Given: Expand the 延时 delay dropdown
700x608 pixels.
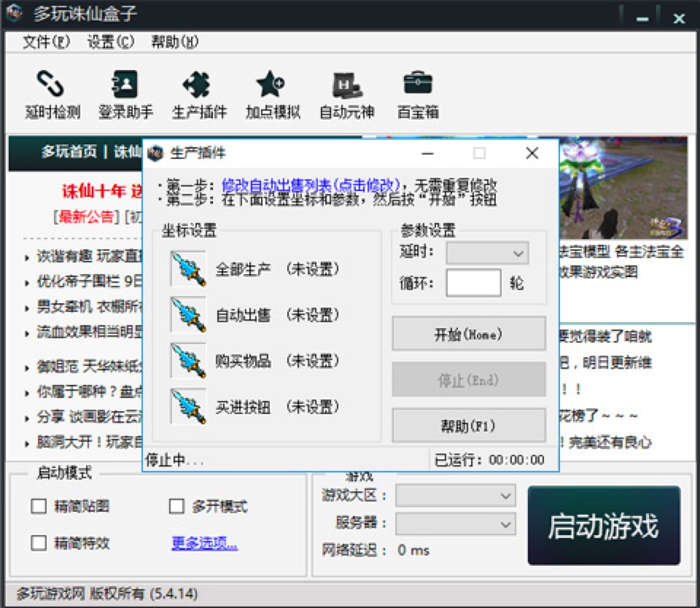Looking at the screenshot, I should (487, 253).
